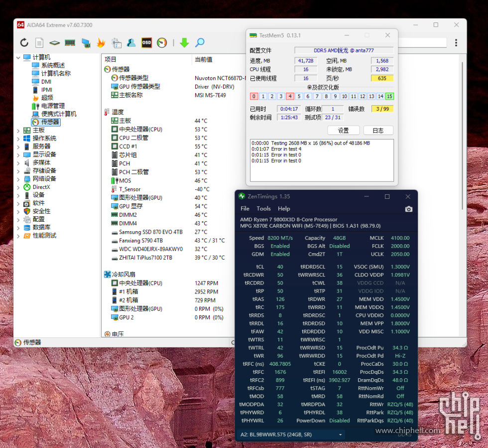Select the #1 机箱 fan row
This screenshot has width=488, height=448.
click(x=165, y=292)
